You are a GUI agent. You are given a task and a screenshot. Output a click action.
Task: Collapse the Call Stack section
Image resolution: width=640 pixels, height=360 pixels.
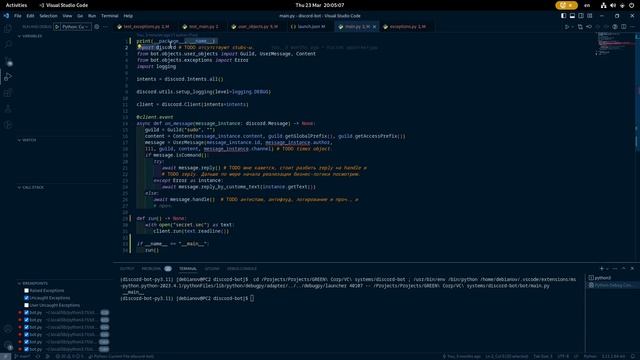pyautogui.click(x=31, y=187)
